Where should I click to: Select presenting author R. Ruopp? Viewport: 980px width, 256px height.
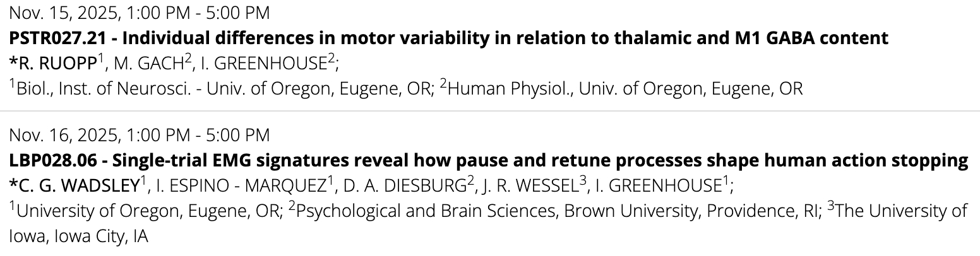point(43,63)
